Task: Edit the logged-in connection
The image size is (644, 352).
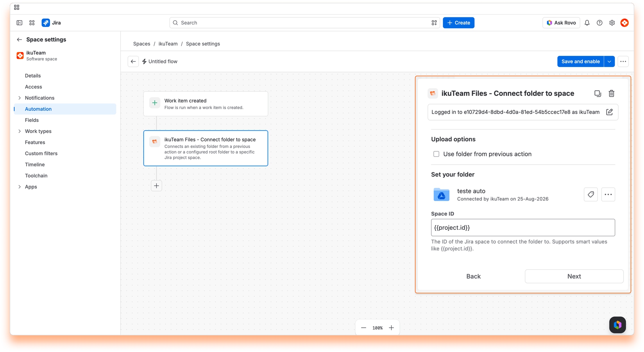Action: click(609, 112)
